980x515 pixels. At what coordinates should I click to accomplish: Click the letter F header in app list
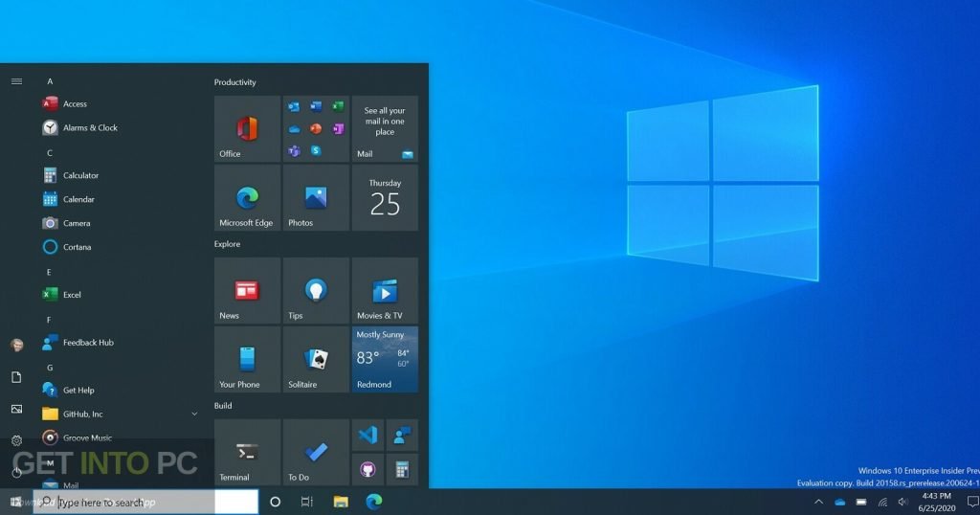tap(49, 320)
